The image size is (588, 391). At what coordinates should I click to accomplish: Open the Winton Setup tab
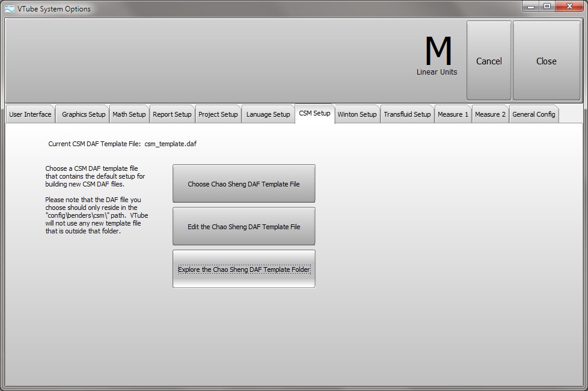tap(357, 114)
